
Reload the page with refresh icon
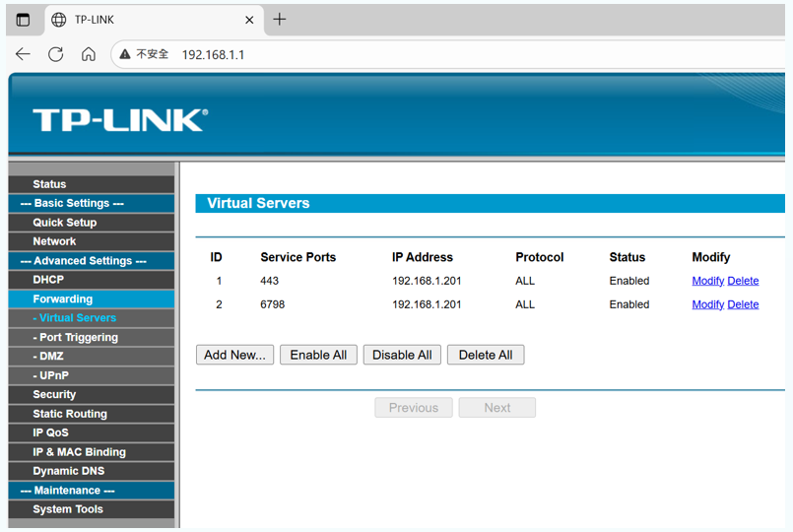(x=56, y=54)
